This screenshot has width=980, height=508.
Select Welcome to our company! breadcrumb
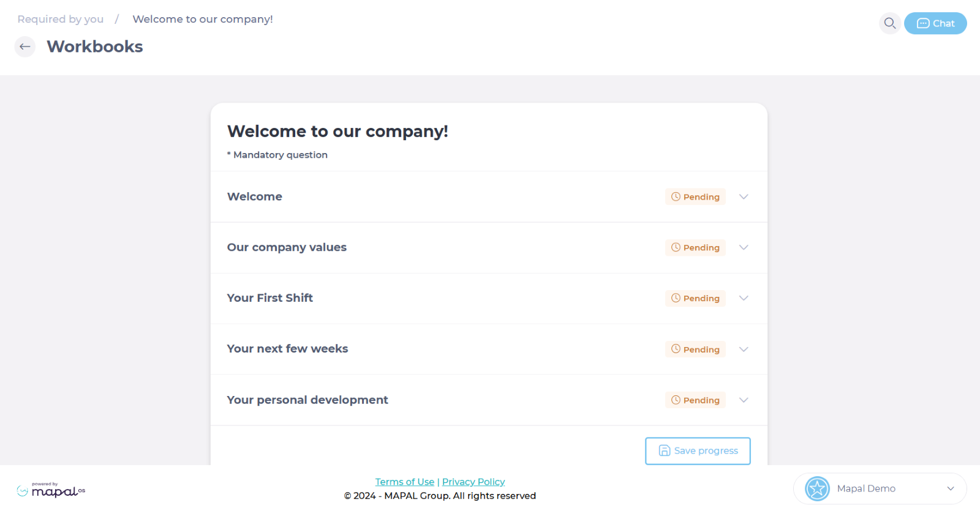pos(203,19)
